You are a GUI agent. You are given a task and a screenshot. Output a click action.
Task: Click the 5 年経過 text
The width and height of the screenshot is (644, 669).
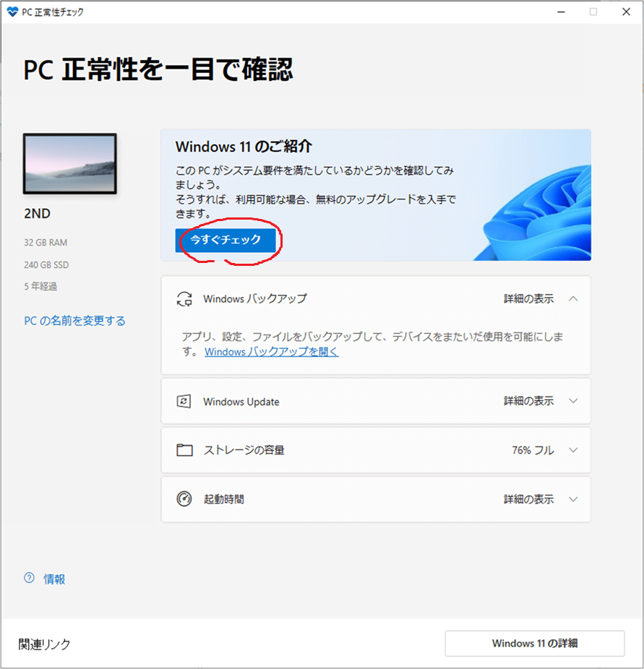40,286
